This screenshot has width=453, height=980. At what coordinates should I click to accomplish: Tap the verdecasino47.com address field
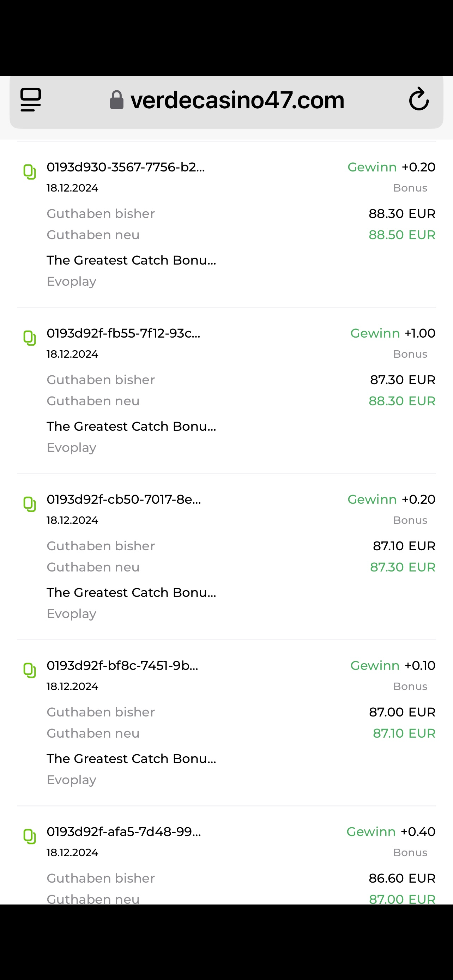[x=237, y=101]
